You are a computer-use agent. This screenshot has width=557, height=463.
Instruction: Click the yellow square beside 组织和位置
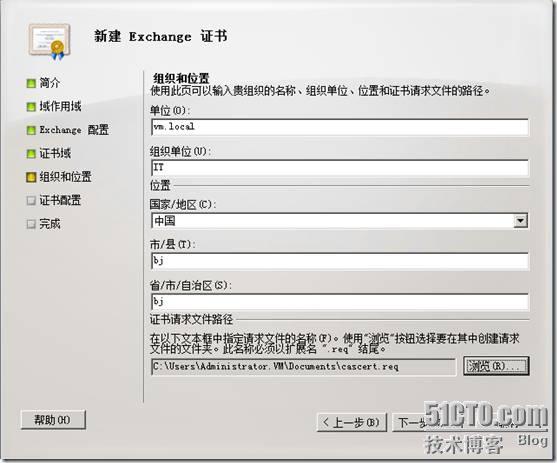(x=31, y=177)
